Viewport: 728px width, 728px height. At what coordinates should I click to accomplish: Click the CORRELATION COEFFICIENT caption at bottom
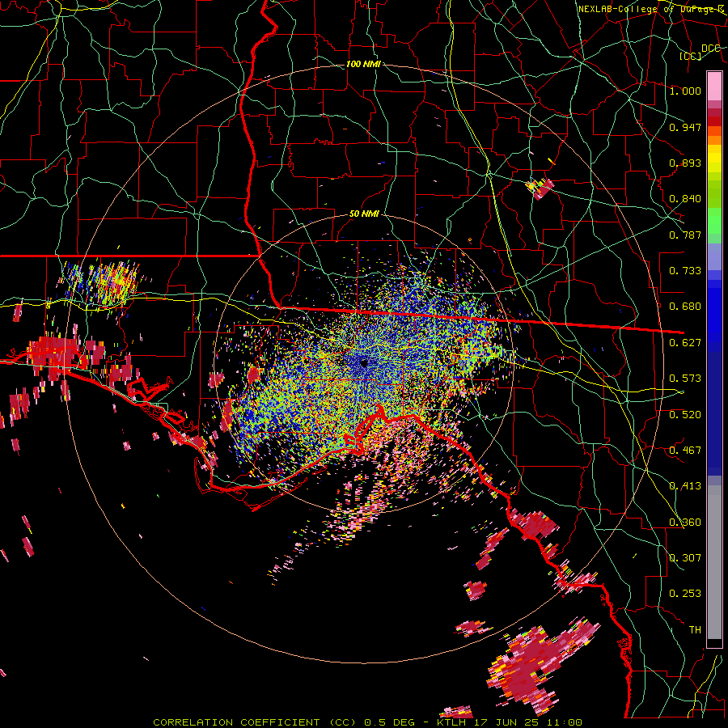click(x=367, y=722)
